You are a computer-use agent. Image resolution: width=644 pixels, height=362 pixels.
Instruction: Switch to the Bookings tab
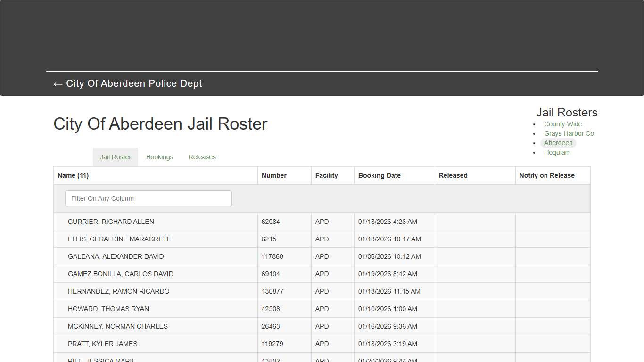pos(159,157)
